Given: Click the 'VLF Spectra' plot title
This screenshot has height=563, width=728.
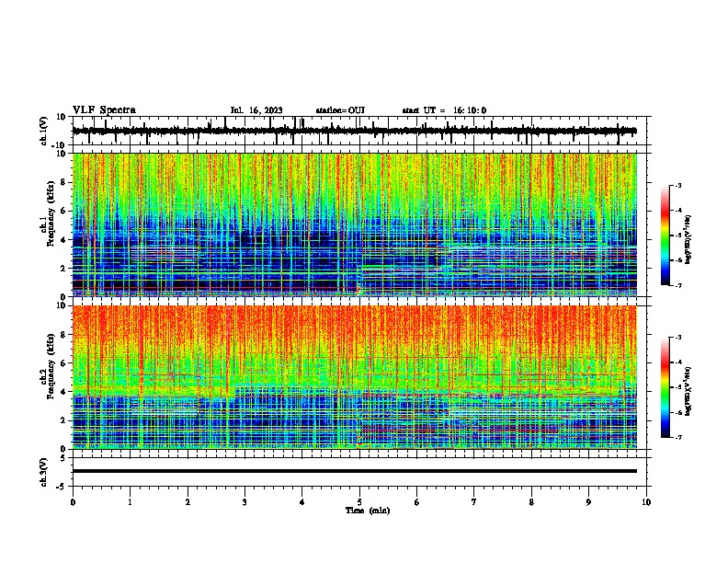Looking at the screenshot, I should [x=104, y=110].
